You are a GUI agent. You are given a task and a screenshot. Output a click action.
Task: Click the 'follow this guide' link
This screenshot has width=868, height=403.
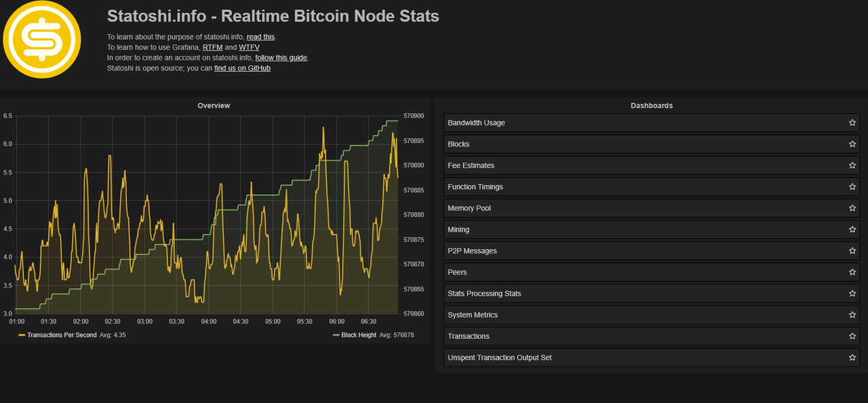(281, 58)
